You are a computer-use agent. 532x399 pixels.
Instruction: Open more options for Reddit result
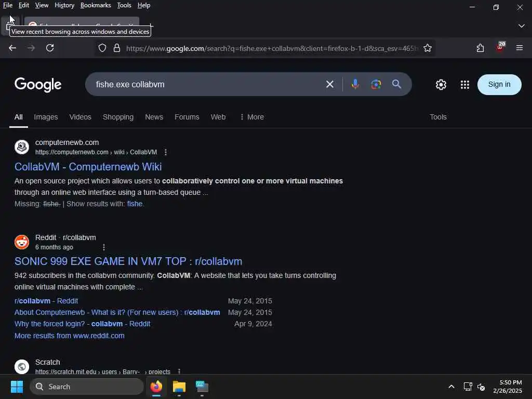click(104, 247)
